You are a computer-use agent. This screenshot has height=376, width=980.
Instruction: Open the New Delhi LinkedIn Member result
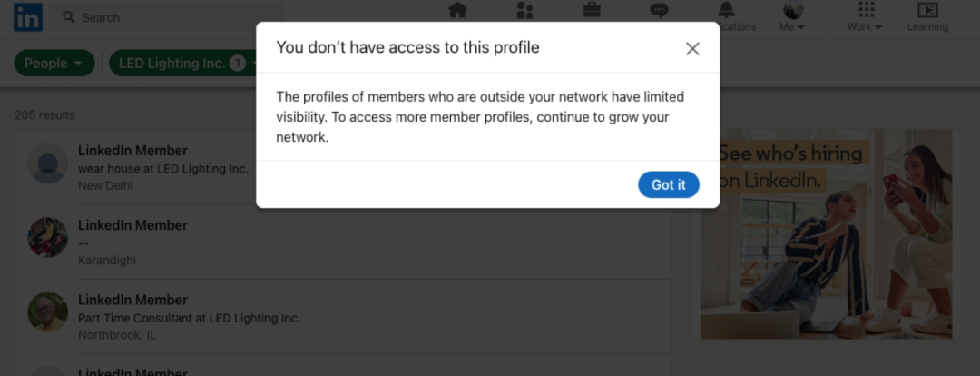tap(132, 151)
